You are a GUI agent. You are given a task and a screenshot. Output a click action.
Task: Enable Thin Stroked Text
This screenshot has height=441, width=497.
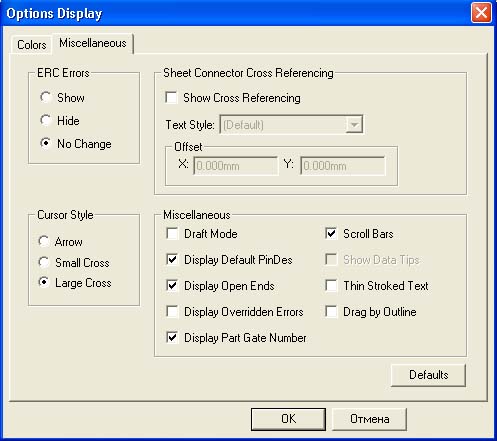[x=331, y=285]
